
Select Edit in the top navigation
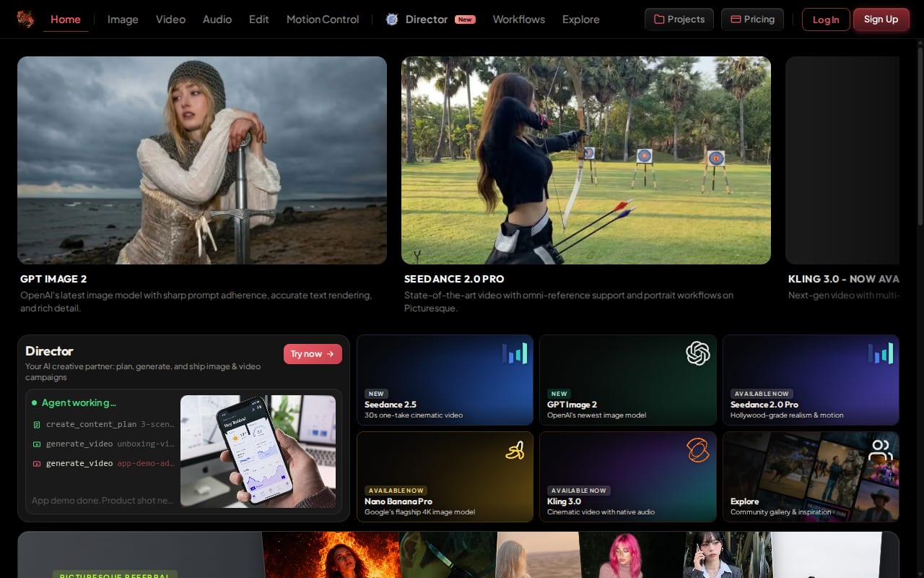259,20
